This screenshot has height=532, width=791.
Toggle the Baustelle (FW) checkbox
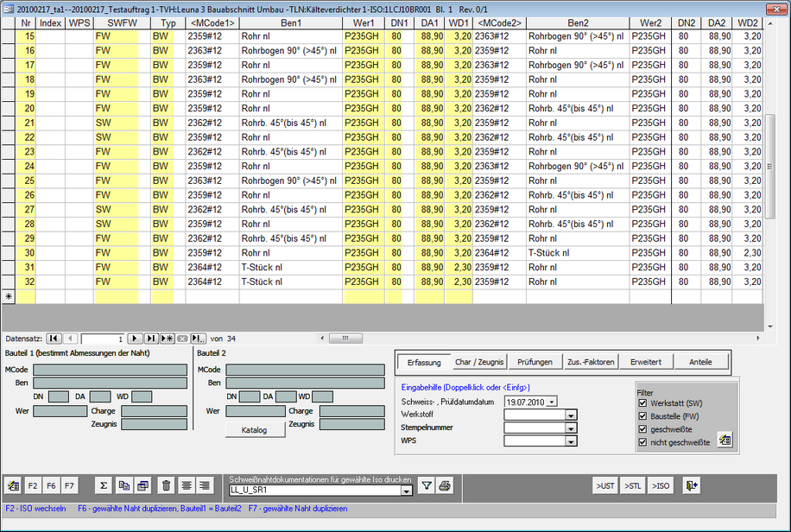point(642,416)
